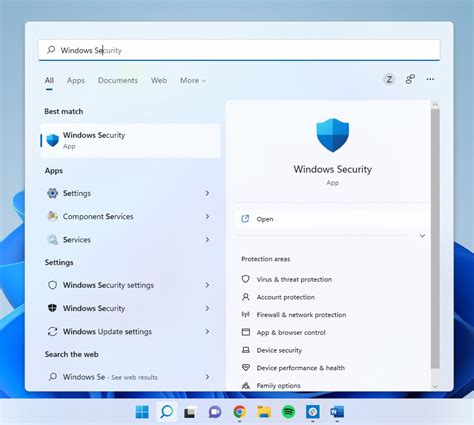Click the Open action for Windows Security
Image resolution: width=474 pixels, height=425 pixels.
coord(332,219)
